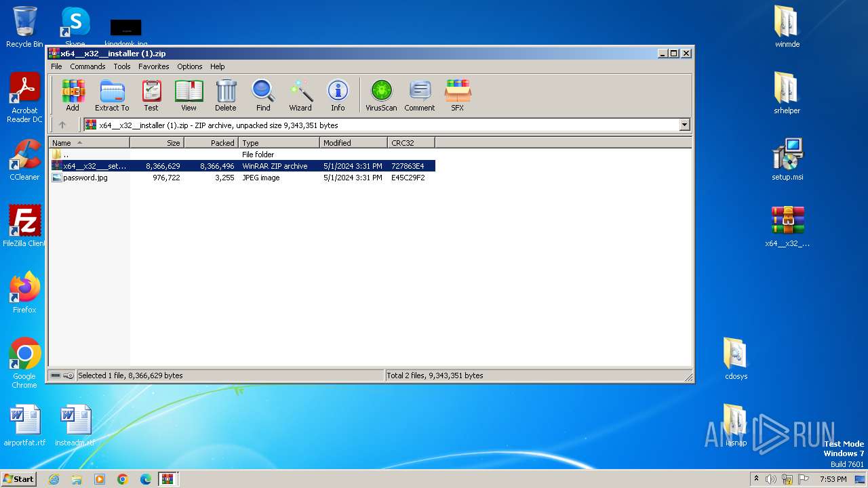Viewport: 868px width, 488px height.
Task: Sort by the Modified column header
Action: tap(353, 142)
